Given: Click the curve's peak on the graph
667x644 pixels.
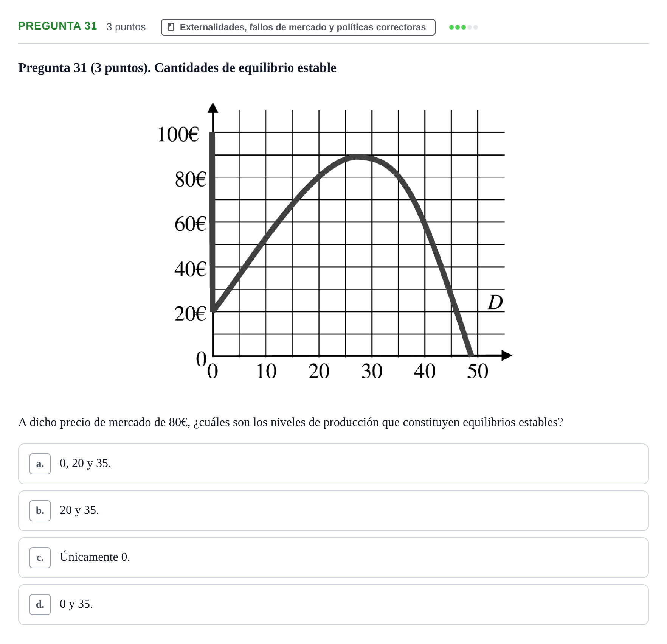Looking at the screenshot, I should point(357,157).
